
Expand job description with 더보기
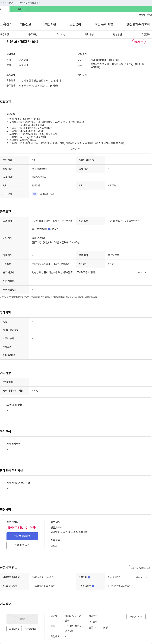click(75, 149)
